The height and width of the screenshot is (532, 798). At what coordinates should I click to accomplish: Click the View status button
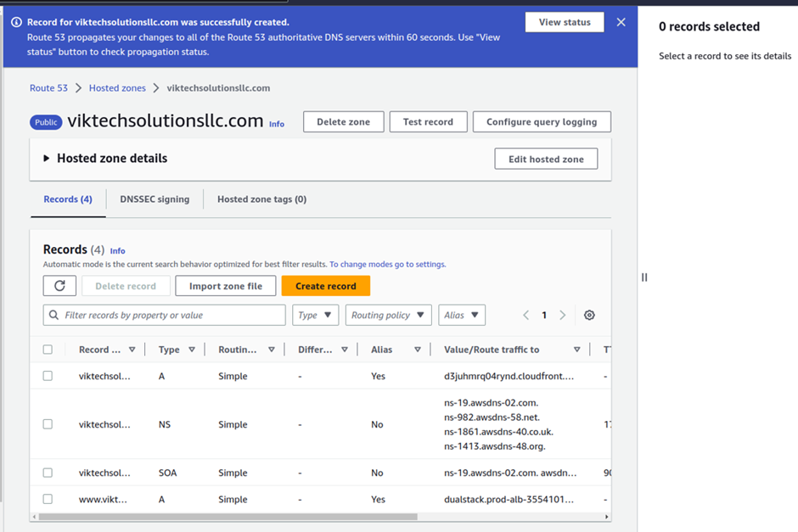[x=565, y=22]
